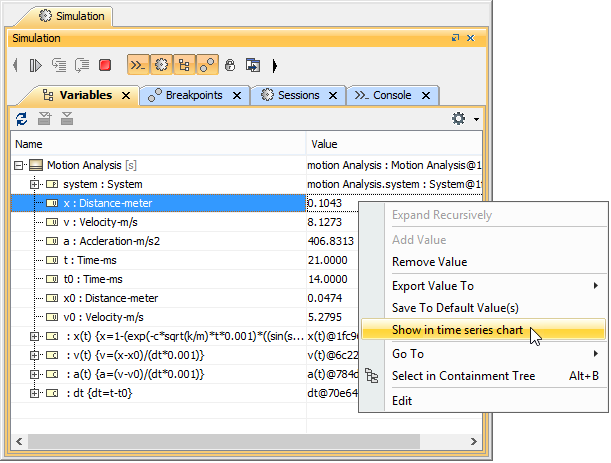The image size is (611, 463).
Task: Expand the system : System node
Action: 35,184
